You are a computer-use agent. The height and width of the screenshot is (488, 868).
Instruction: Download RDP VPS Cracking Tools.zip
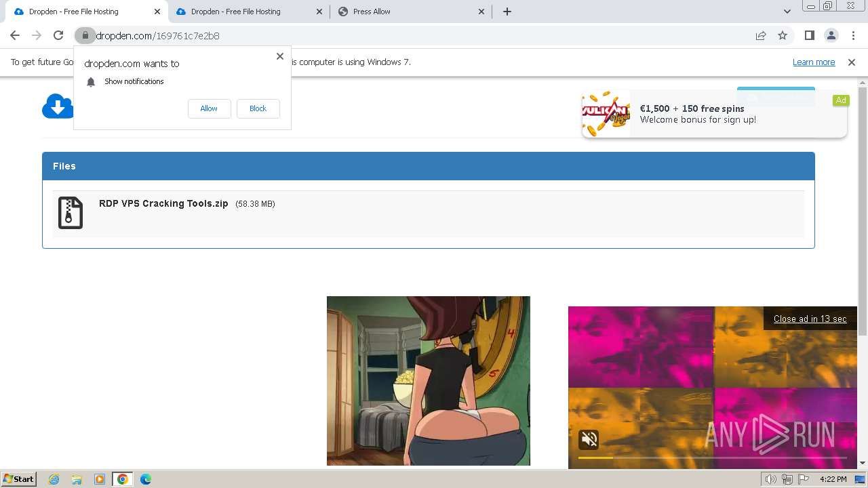163,203
